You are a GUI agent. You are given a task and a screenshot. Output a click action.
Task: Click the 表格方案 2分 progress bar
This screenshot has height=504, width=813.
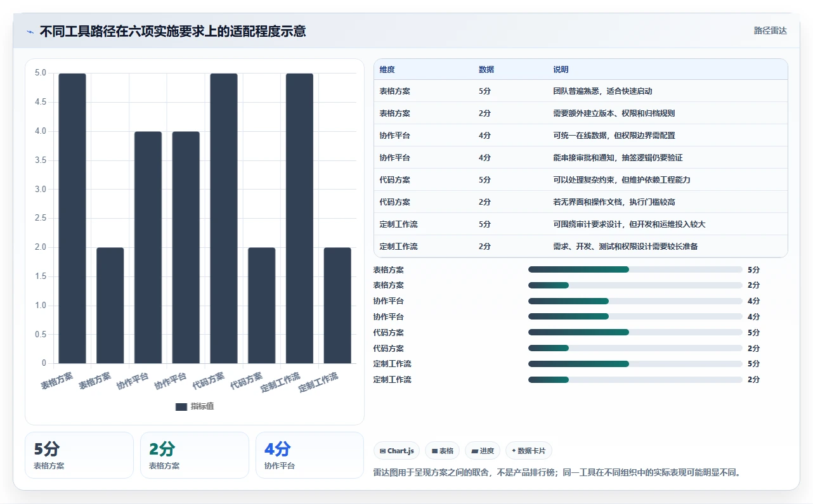click(x=635, y=285)
